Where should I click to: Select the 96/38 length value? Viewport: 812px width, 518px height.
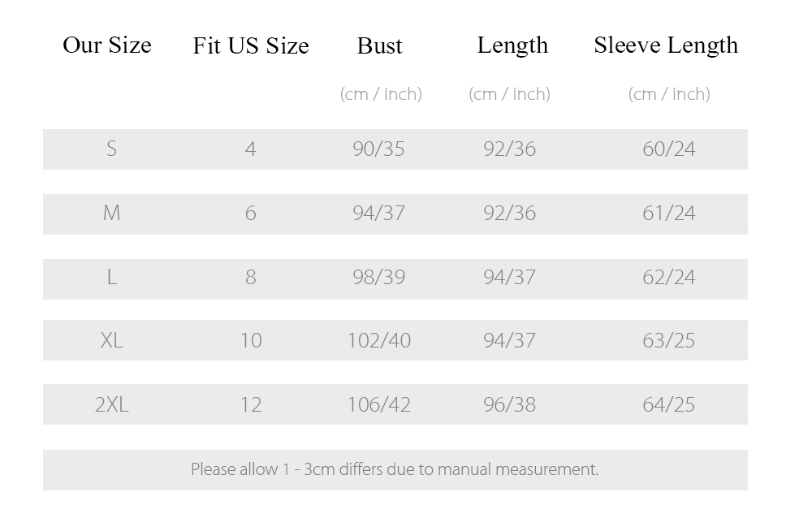pyautogui.click(x=510, y=404)
